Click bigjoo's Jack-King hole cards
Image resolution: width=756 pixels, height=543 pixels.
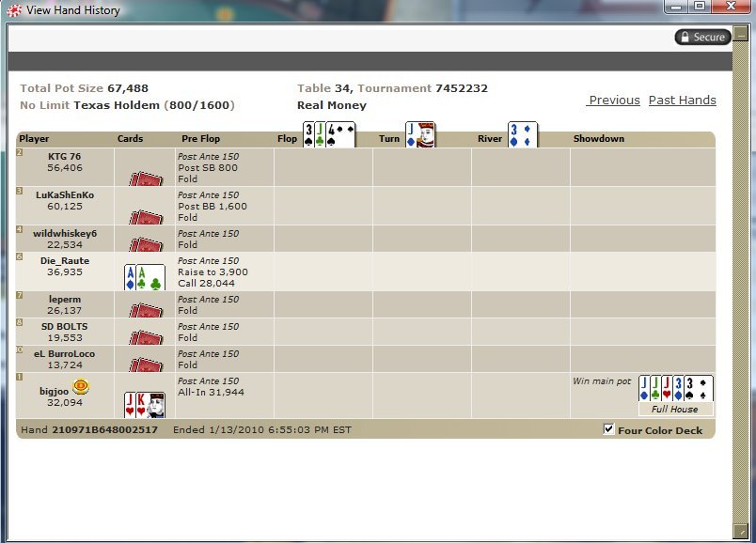coord(144,405)
